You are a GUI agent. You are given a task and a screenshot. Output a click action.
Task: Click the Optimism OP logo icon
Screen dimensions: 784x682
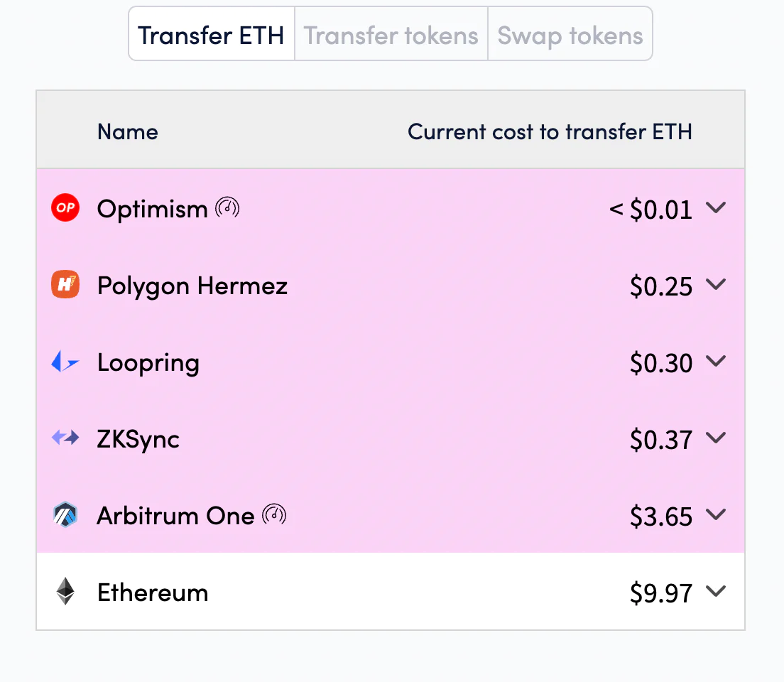point(65,207)
